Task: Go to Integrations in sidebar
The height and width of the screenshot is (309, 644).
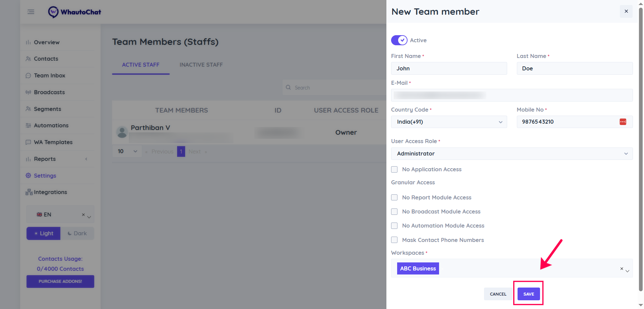Action: pyautogui.click(x=50, y=192)
